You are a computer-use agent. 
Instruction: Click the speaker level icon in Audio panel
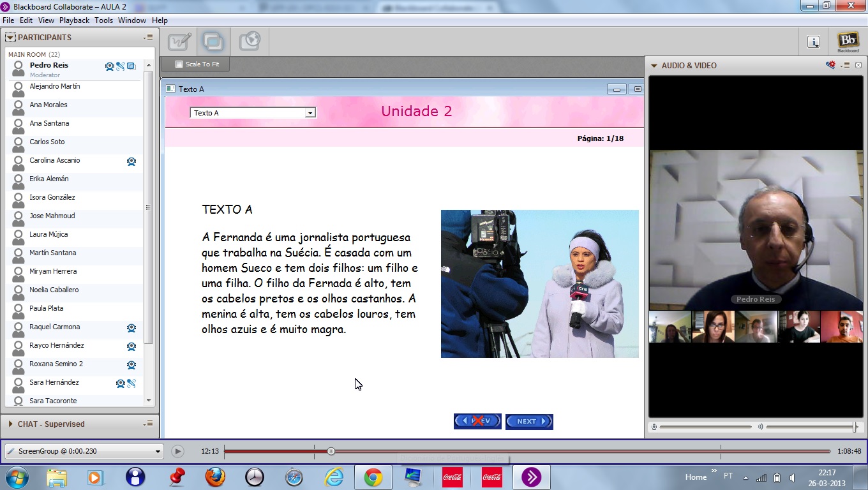[x=760, y=426]
